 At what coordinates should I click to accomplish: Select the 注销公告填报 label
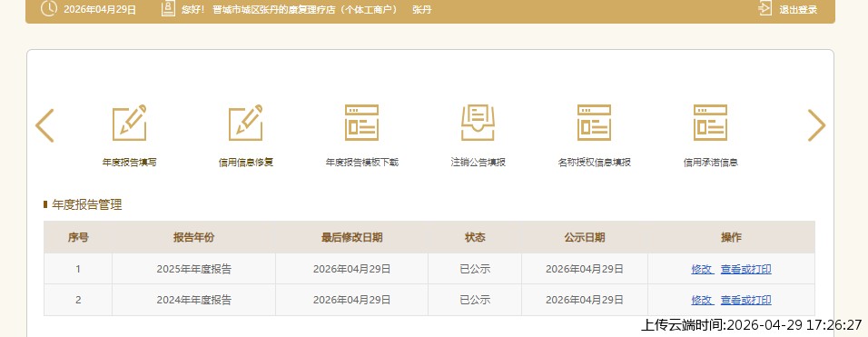click(x=478, y=163)
